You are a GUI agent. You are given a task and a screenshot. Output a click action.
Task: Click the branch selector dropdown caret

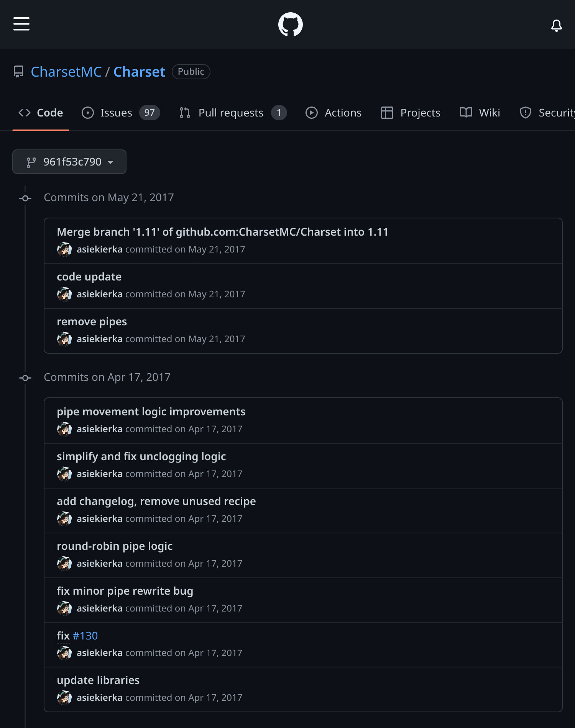coord(110,162)
